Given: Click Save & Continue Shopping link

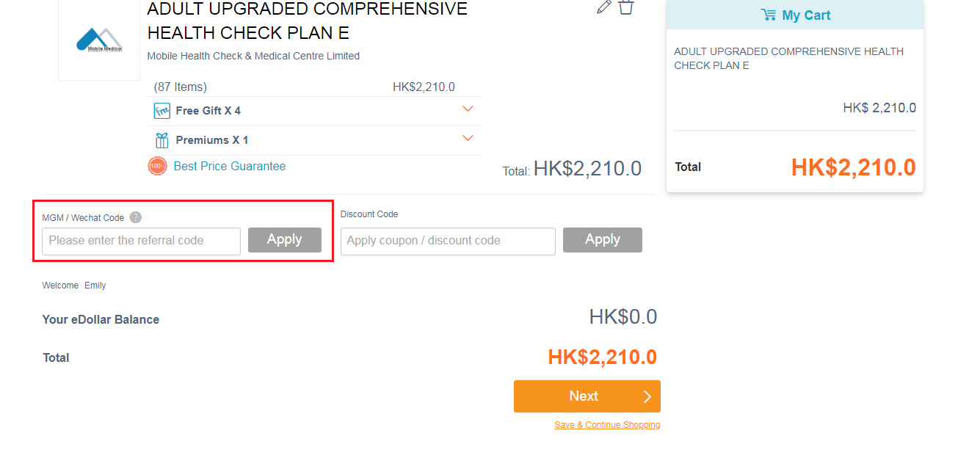Looking at the screenshot, I should click(x=607, y=425).
